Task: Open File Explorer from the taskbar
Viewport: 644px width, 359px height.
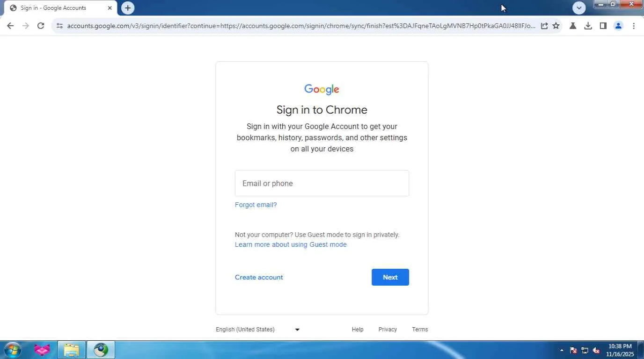Action: [x=71, y=350]
